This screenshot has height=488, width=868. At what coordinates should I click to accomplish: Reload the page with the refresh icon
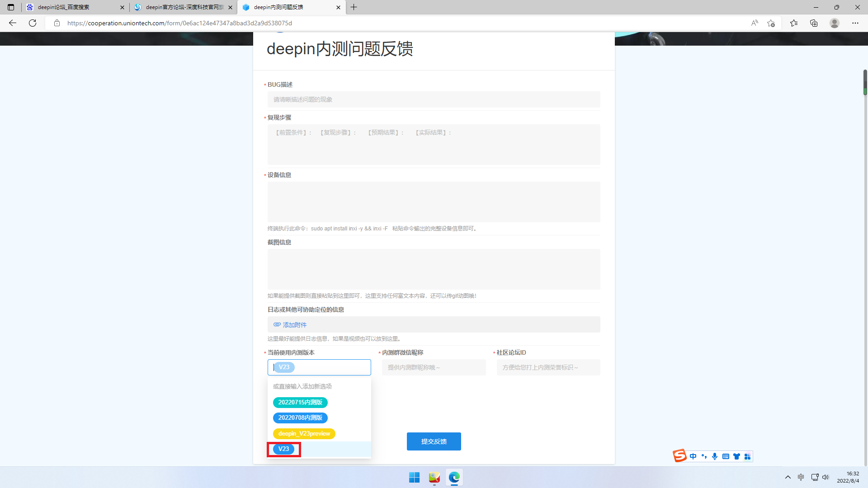tap(32, 23)
